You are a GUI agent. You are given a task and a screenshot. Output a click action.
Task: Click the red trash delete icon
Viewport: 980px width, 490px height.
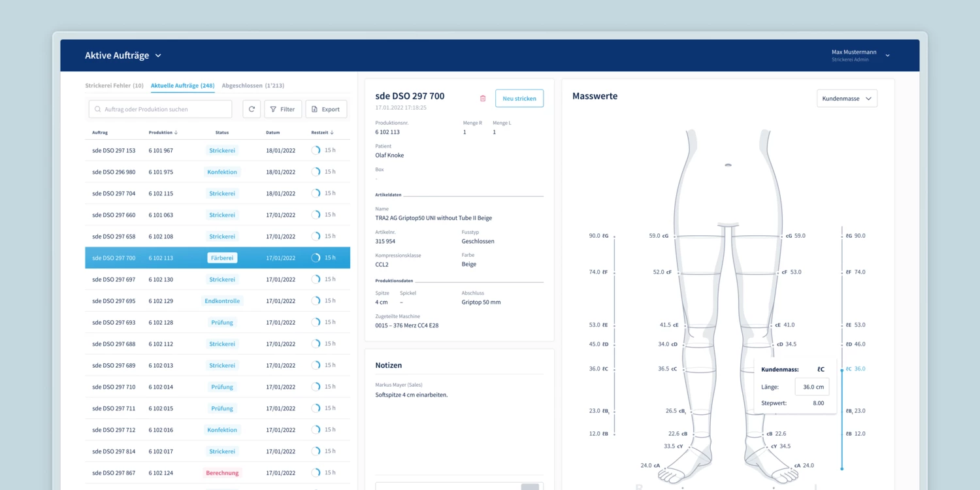[x=483, y=99]
